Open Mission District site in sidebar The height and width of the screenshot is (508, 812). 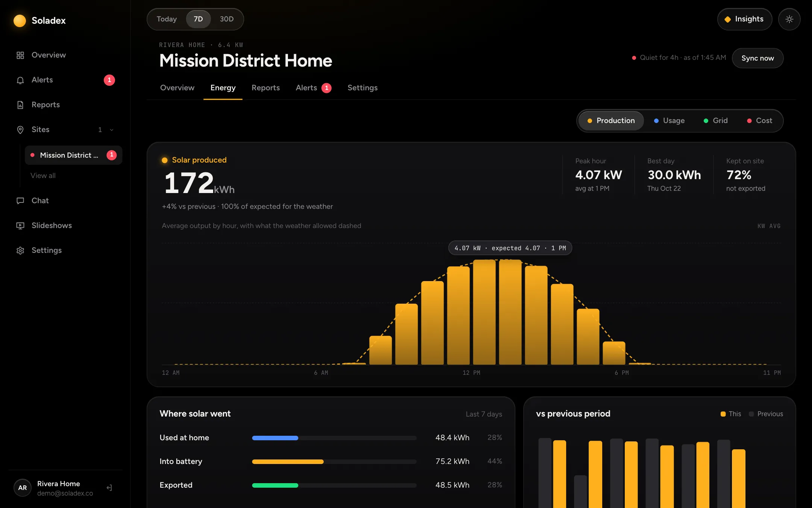(x=74, y=155)
